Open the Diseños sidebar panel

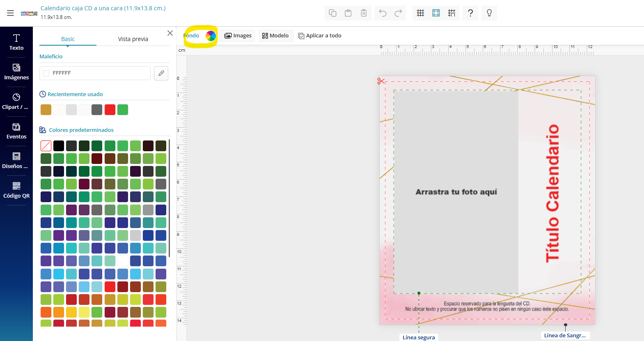click(16, 160)
